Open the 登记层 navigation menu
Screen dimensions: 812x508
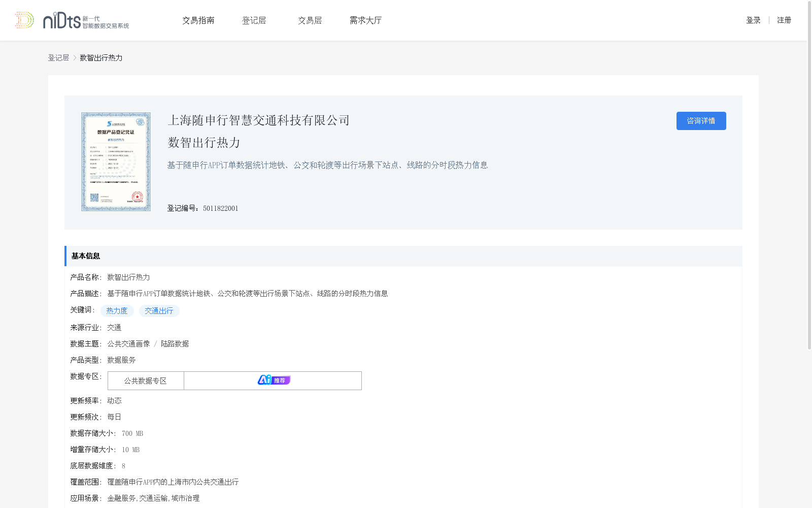[x=254, y=20]
